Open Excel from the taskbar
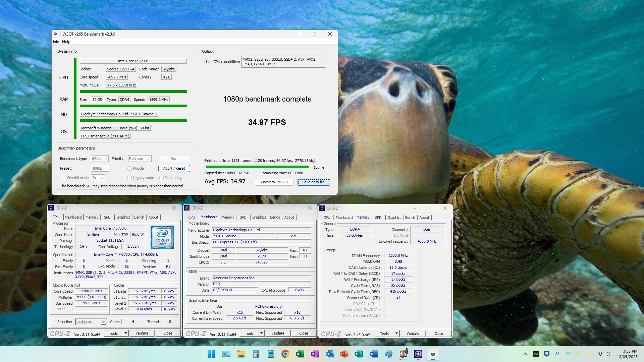The height and width of the screenshot is (362, 644). click(x=300, y=354)
